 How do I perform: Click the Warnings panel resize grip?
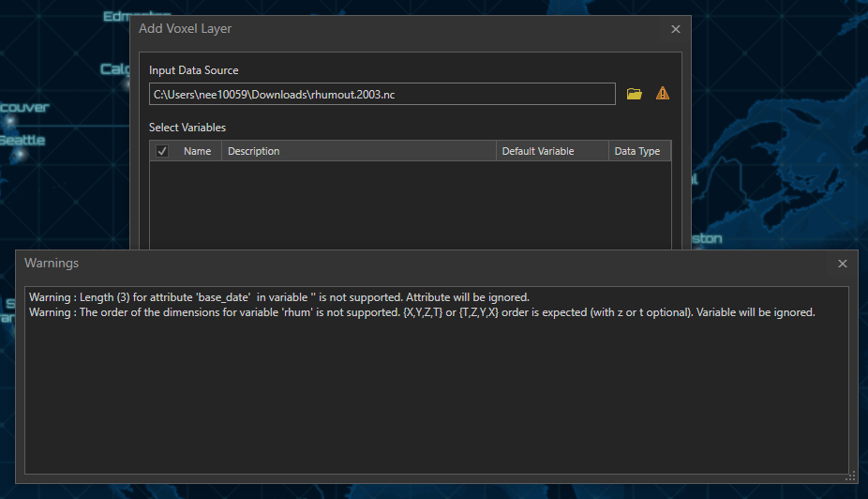(x=851, y=476)
